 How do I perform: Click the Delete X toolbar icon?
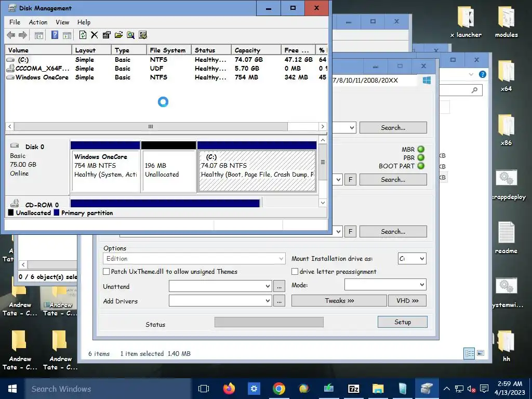coord(95,35)
